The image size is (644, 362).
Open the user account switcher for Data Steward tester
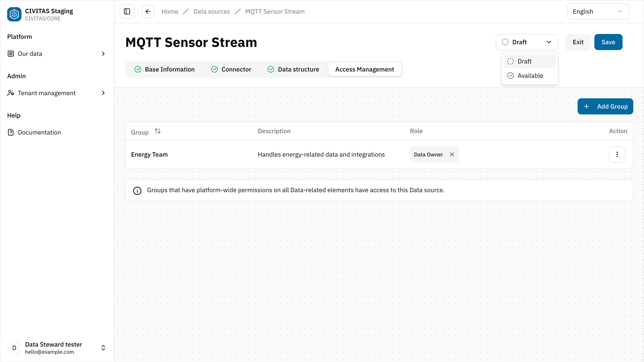tap(103, 347)
